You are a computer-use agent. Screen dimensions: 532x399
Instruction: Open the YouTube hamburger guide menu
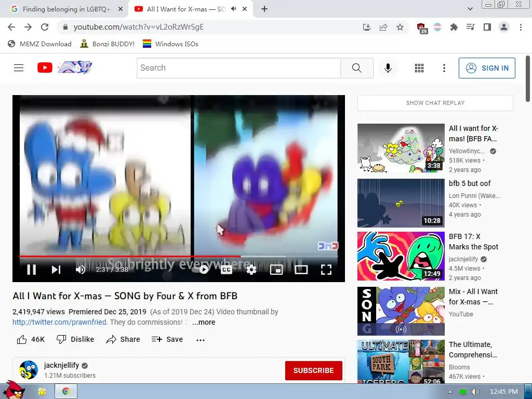pyautogui.click(x=19, y=68)
